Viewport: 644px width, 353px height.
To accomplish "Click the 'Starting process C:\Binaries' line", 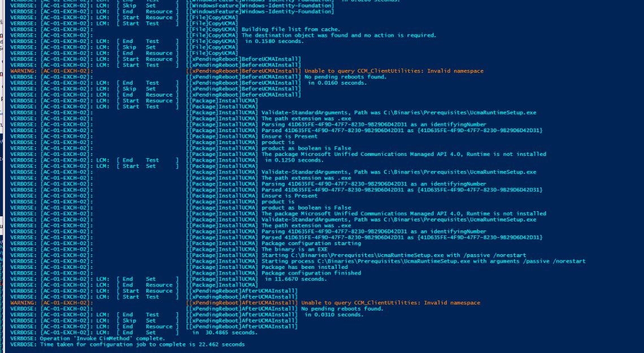I will (423, 261).
